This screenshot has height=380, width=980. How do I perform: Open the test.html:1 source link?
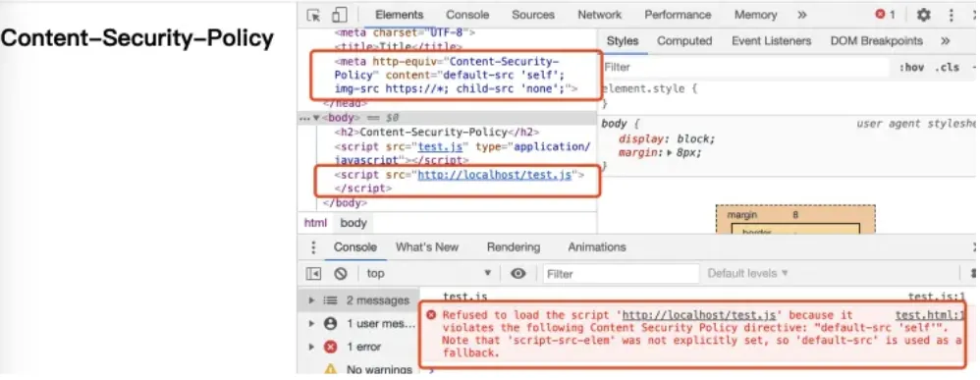pos(931,315)
